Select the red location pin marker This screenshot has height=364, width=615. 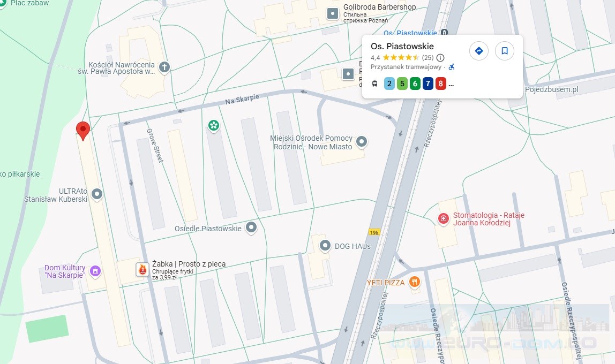pyautogui.click(x=82, y=131)
